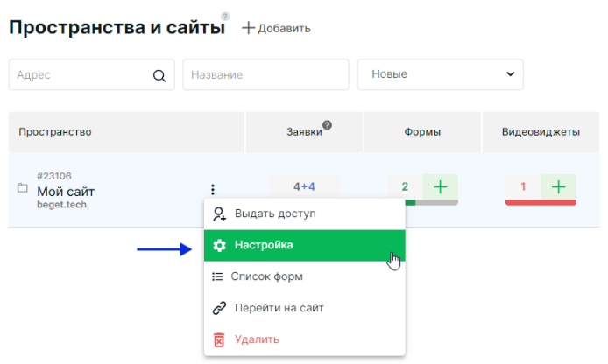The height and width of the screenshot is (364, 608).
Task: Click the folder icon beside Мой сайт
Action: coord(23,188)
